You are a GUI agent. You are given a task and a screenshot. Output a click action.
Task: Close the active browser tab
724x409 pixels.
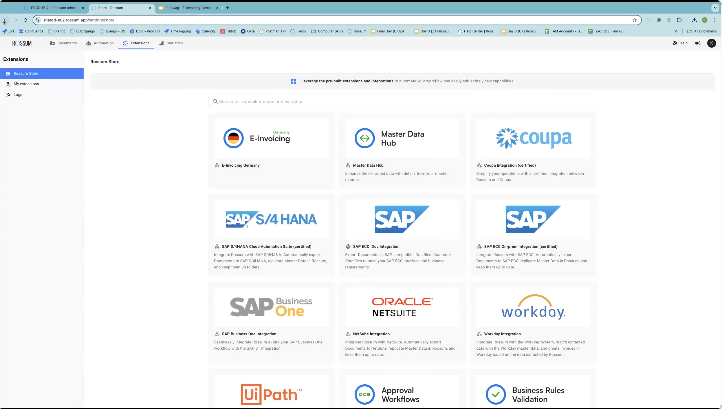150,8
